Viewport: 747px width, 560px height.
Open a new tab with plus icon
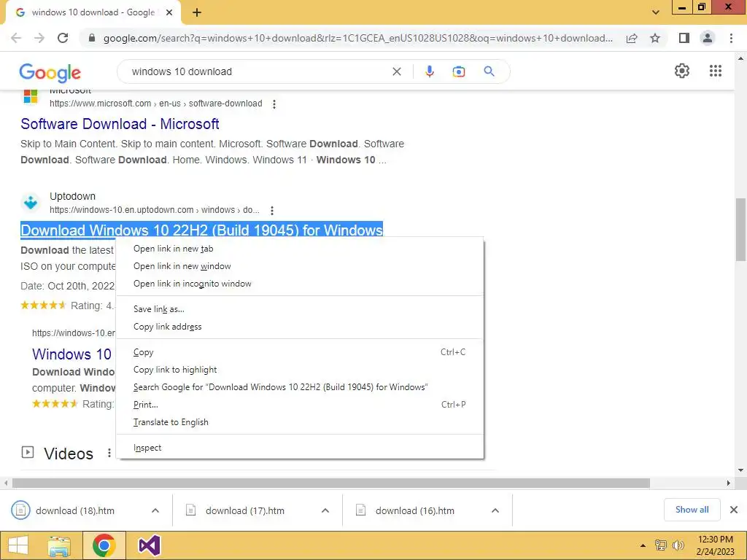pyautogui.click(x=197, y=13)
